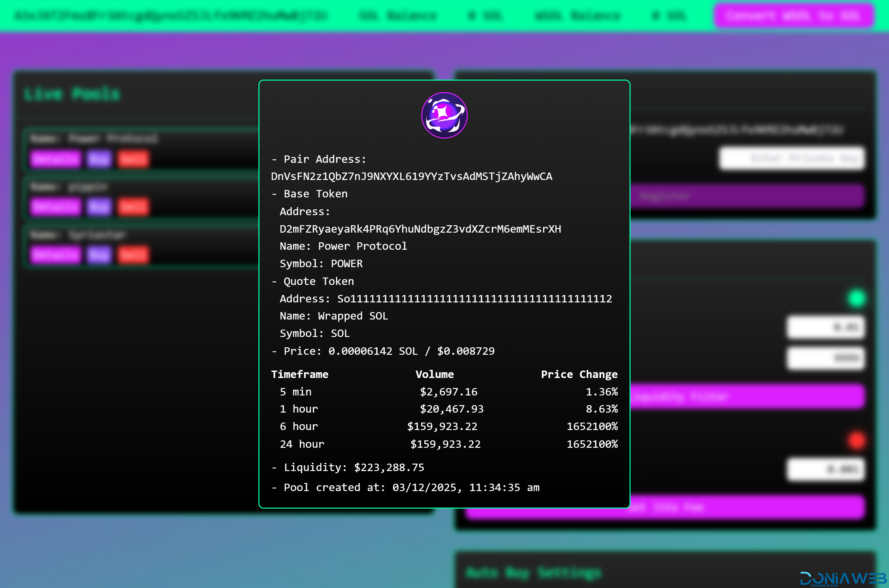Click the pair address DnVsFN2z1 text

pyautogui.click(x=411, y=176)
